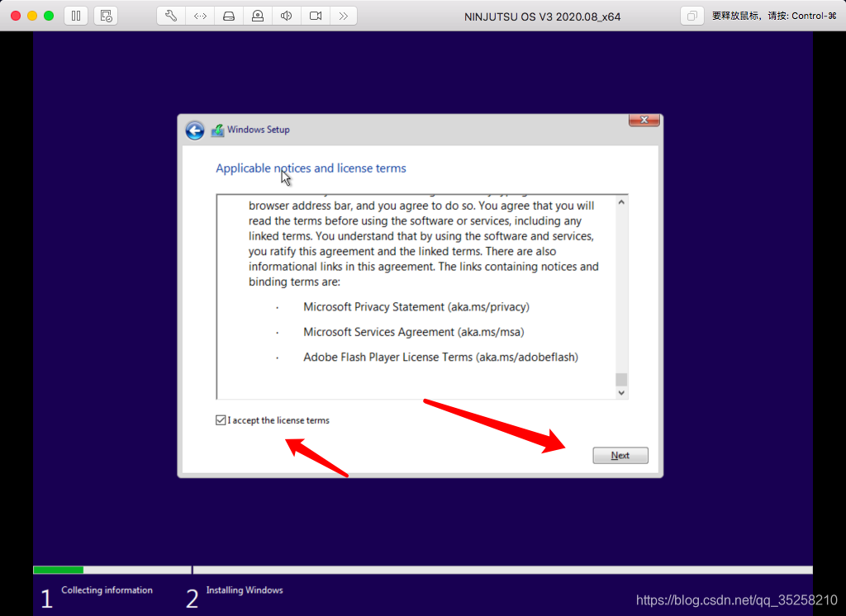Screen dimensions: 846x616
Task: Click Installing Windows step label
Action: [245, 590]
